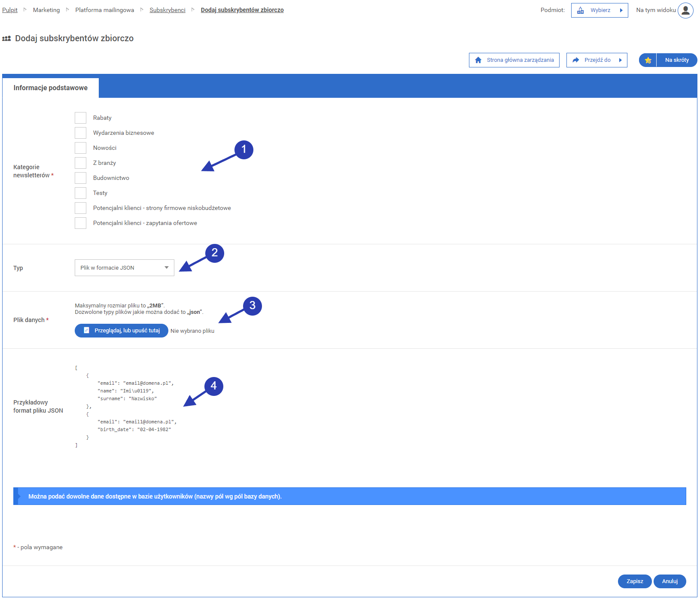The image size is (700, 599).
Task: Select the Informacje podstawowe tab
Action: [51, 88]
